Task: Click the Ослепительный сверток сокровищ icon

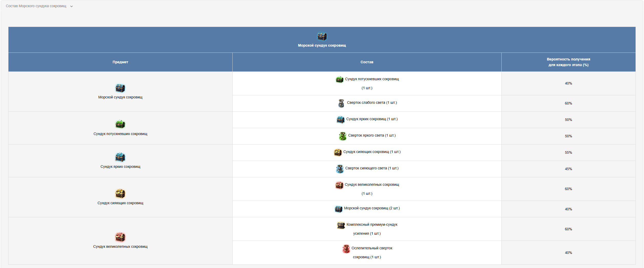Action: point(346,249)
